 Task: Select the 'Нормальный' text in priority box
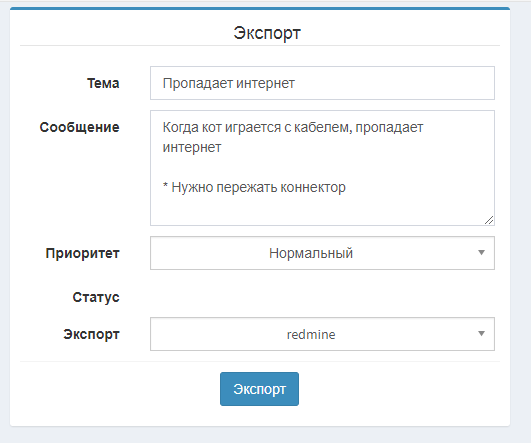[x=311, y=253]
